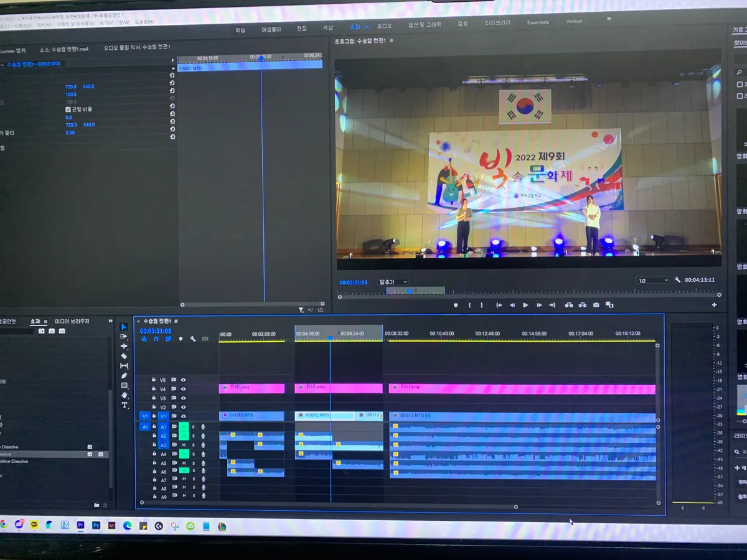
Task: Solo the A2 audio track
Action: pos(193,436)
